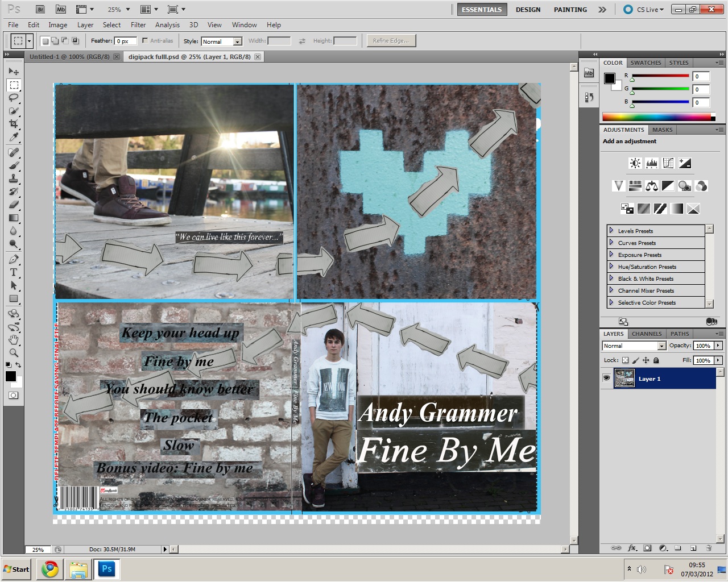728x582 pixels.
Task: Switch to the Design workspace
Action: tap(528, 10)
